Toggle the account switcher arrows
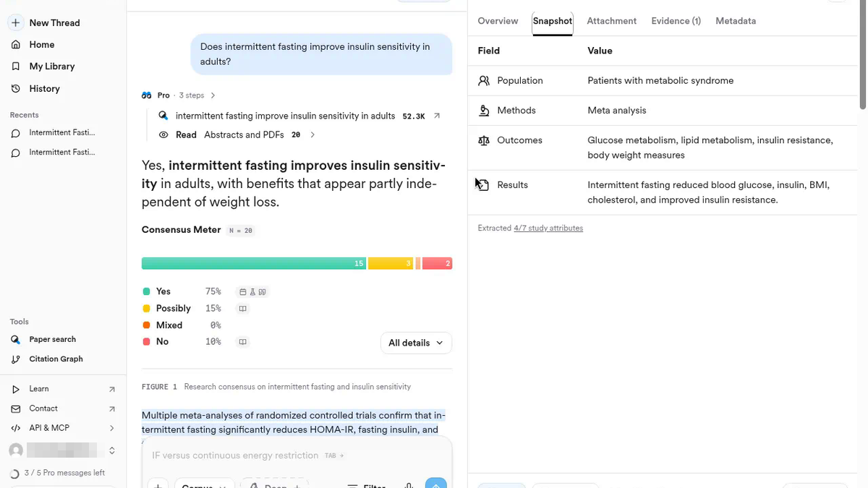 pyautogui.click(x=112, y=450)
